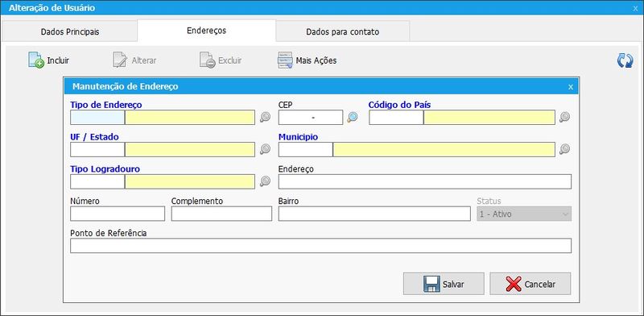Open Tipo Logradouro lookup magnifier
This screenshot has height=316, width=644.
265,181
